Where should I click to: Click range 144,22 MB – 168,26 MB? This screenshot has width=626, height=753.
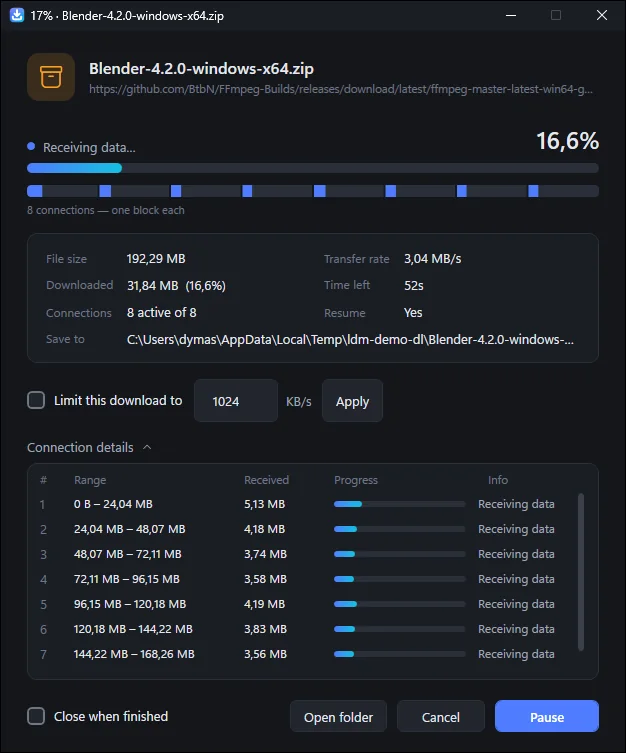coord(134,654)
